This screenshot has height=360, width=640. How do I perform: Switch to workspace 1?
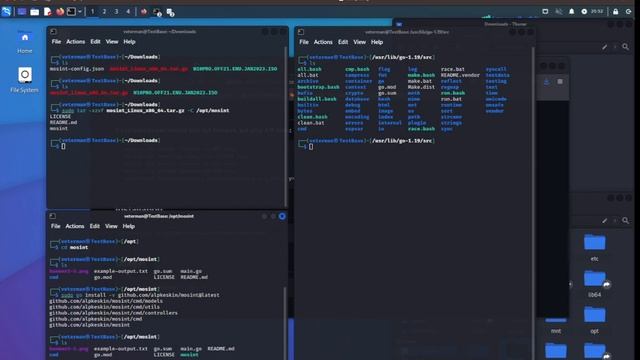92,12
